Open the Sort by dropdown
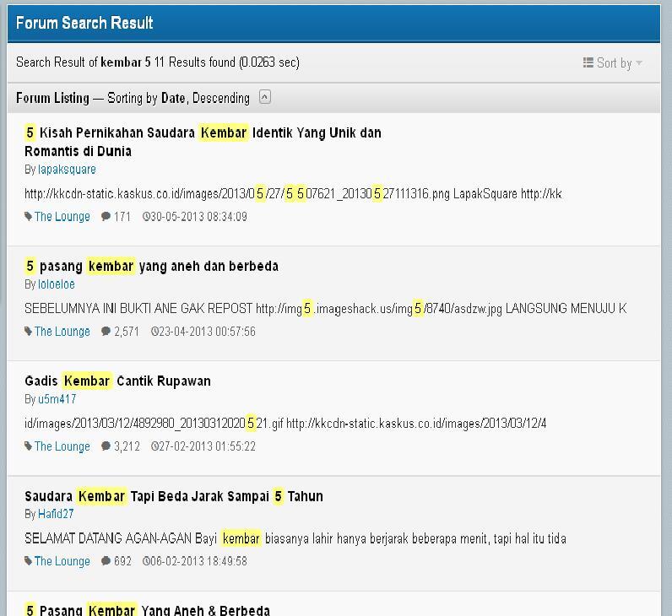 pyautogui.click(x=613, y=63)
